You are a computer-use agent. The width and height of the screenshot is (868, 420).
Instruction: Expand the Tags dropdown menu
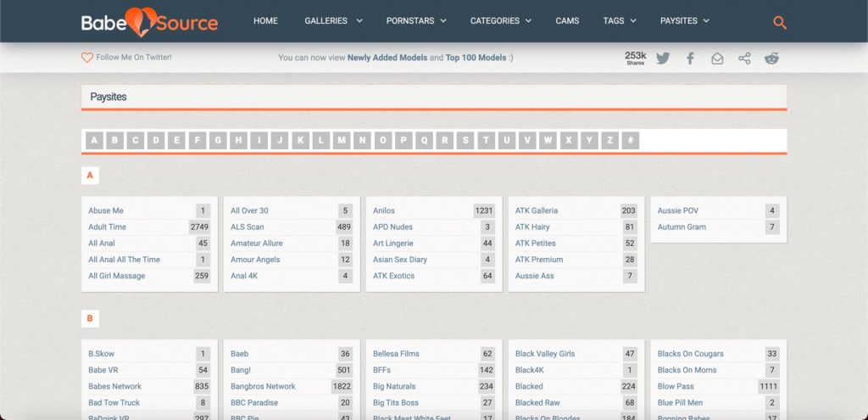click(x=620, y=21)
